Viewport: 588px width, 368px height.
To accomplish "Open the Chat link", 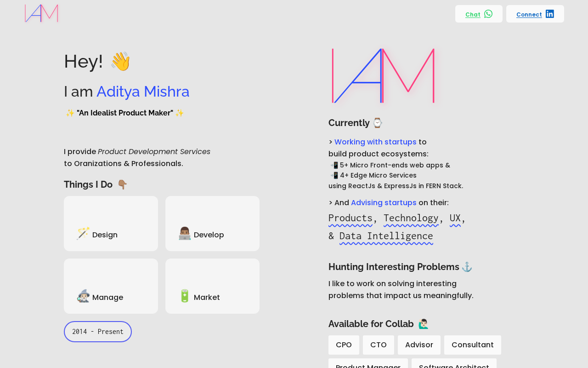I will click(x=473, y=15).
